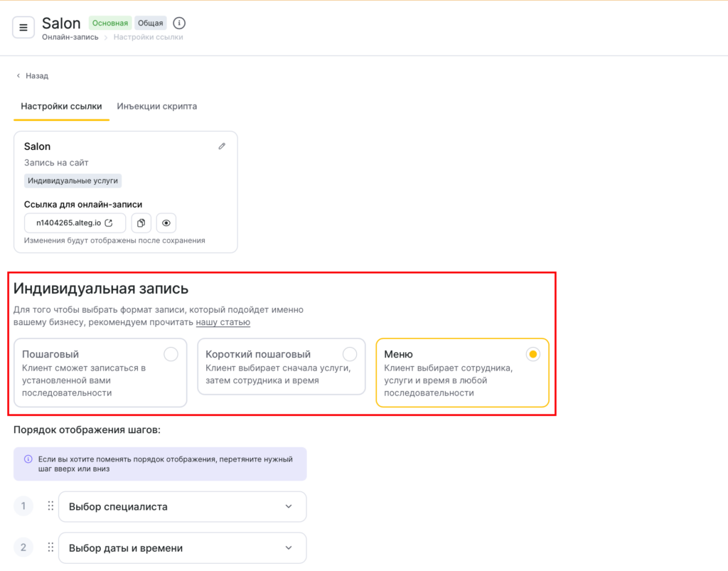Select the Пошаговый radio option
Image resolution: width=728 pixels, height=571 pixels.
[x=171, y=354]
